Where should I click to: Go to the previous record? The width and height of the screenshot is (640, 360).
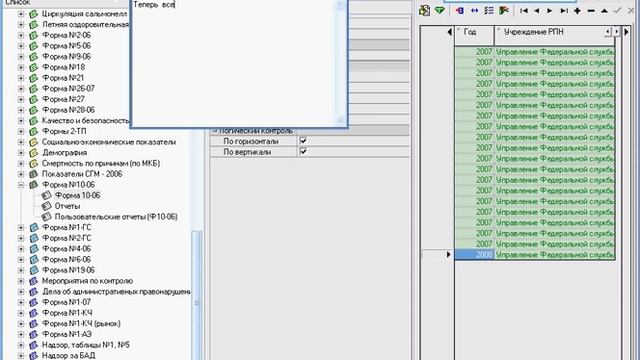537,11
